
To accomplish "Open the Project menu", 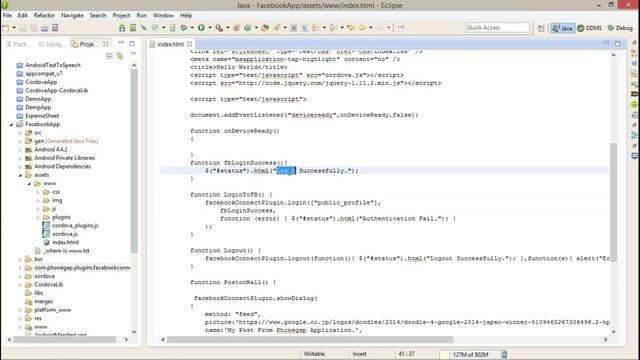I will 121,15.
